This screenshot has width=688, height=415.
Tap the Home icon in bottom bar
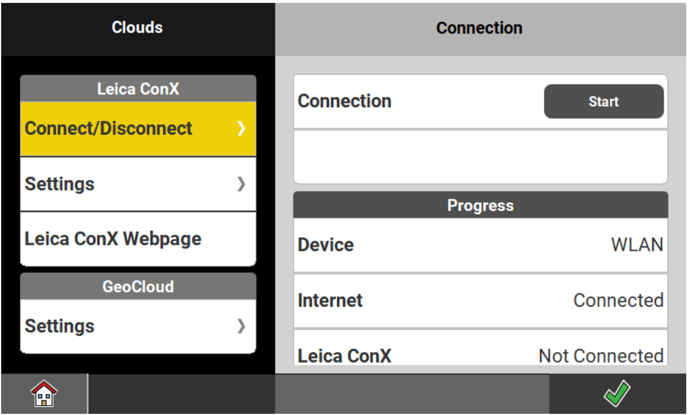coord(44,394)
